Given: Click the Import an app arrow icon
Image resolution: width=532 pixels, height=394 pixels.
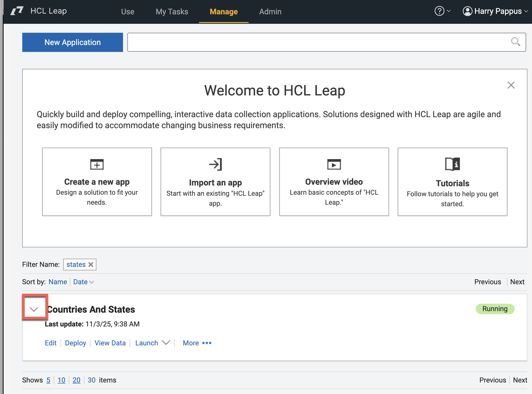Looking at the screenshot, I should click(215, 164).
